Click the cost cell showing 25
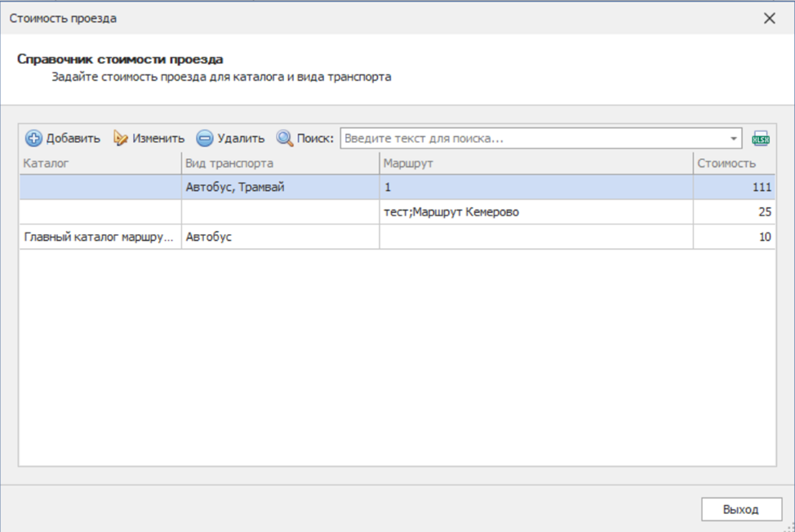795x532 pixels. point(734,212)
